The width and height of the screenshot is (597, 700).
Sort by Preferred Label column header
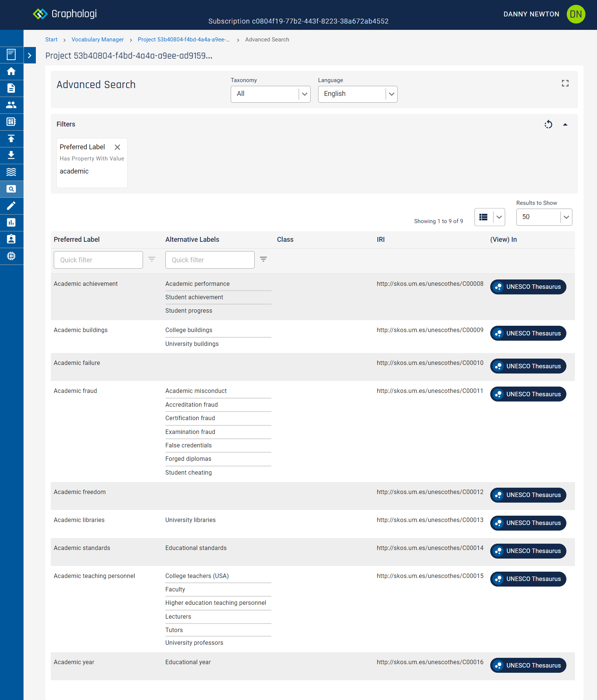pos(77,240)
